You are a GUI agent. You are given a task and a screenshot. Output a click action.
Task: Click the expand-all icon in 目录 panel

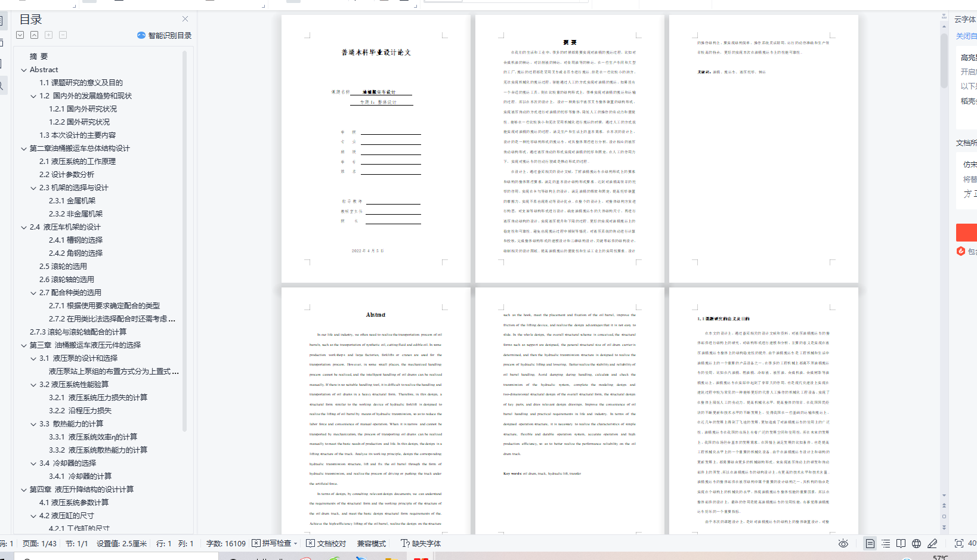tap(20, 35)
